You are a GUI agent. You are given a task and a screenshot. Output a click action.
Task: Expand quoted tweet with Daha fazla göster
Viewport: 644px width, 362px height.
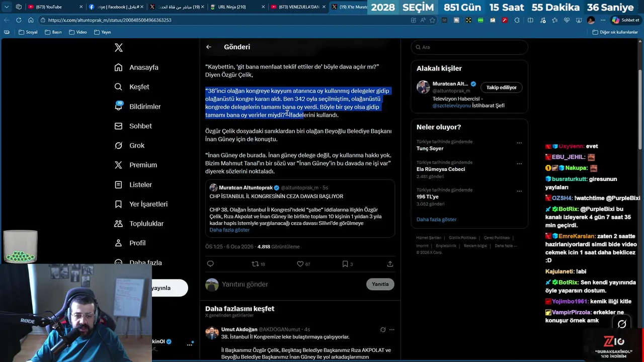click(229, 230)
